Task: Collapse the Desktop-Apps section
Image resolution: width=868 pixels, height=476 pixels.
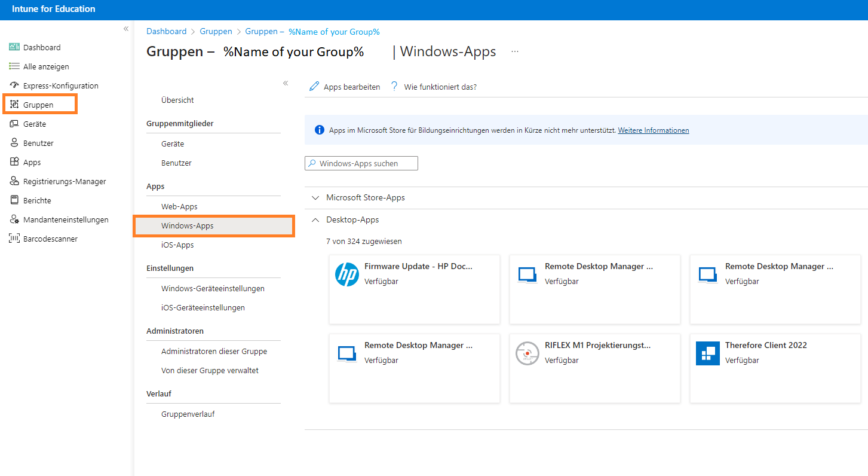Action: (315, 220)
